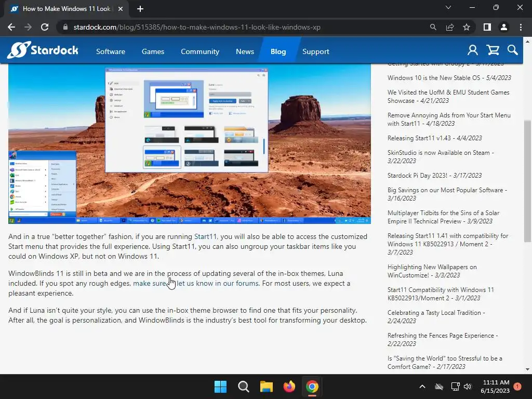Select the Windows 11 blog tab
532x399 pixels.
click(66, 9)
